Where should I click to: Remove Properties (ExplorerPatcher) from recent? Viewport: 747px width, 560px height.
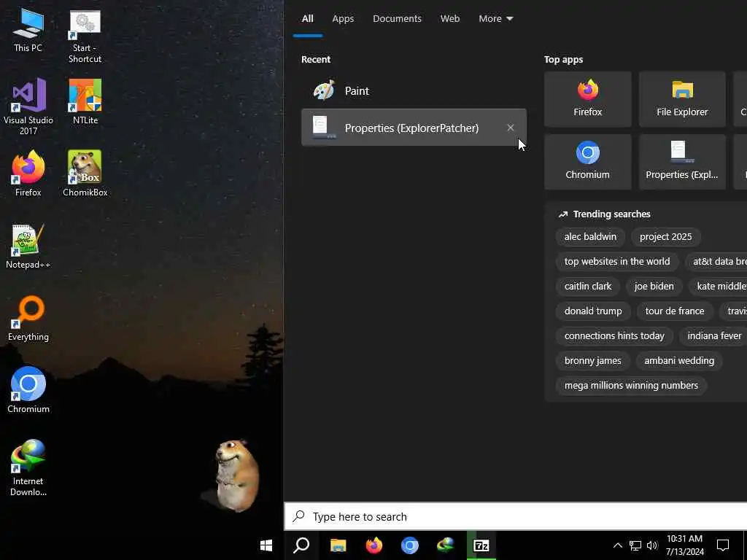(510, 128)
